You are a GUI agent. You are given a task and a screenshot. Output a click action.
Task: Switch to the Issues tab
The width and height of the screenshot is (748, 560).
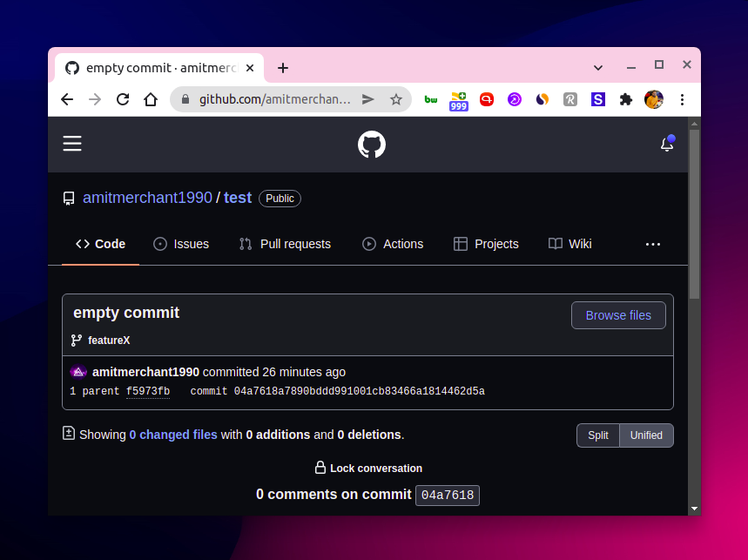click(x=181, y=244)
